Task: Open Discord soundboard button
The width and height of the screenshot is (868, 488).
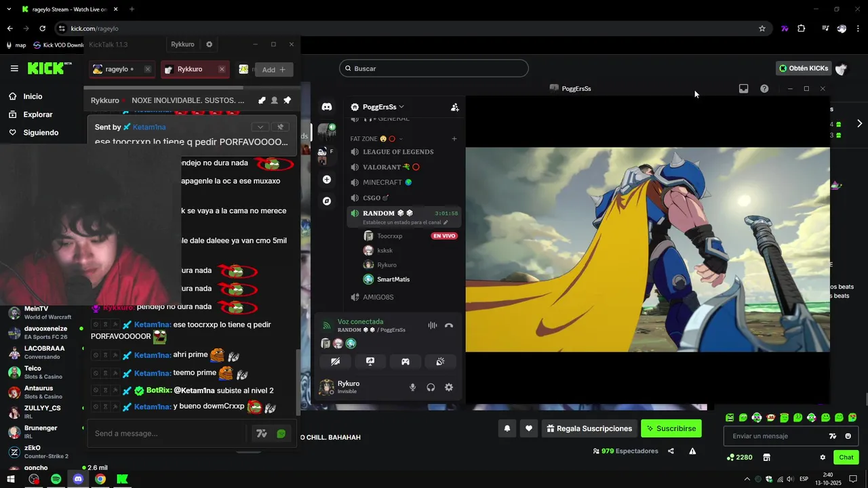Action: pyautogui.click(x=440, y=361)
